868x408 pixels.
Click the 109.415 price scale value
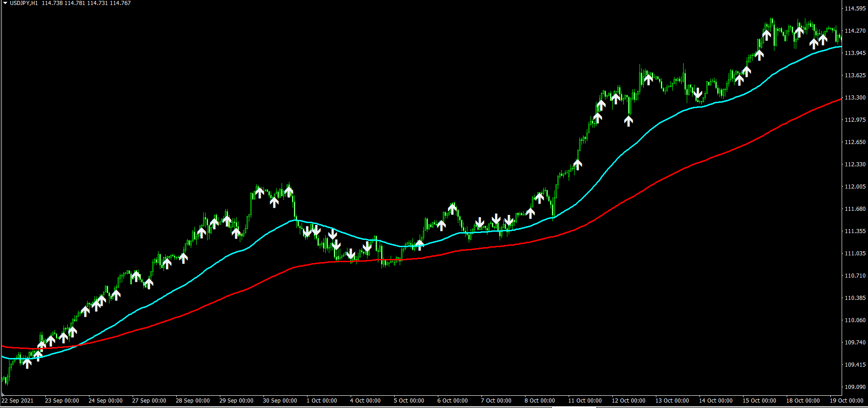855,365
